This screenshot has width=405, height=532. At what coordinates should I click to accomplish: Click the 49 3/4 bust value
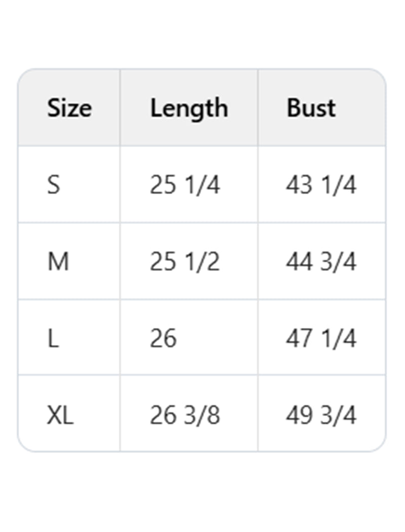tap(321, 415)
